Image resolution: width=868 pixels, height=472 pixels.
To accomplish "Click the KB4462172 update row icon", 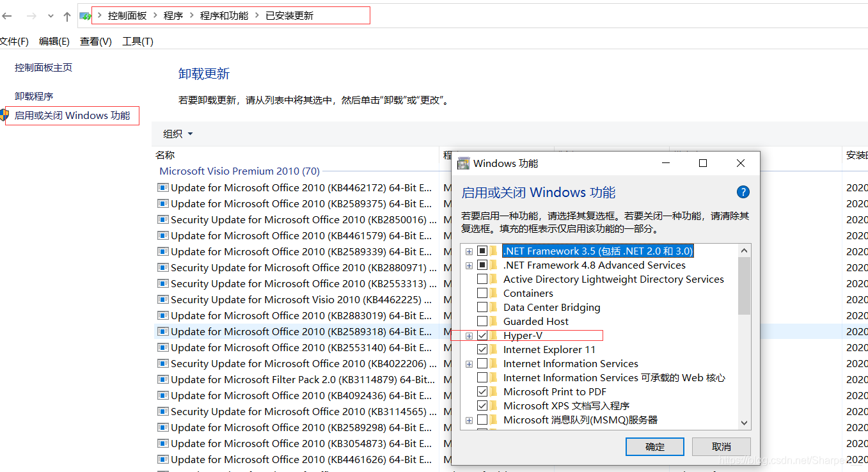I will coord(163,187).
